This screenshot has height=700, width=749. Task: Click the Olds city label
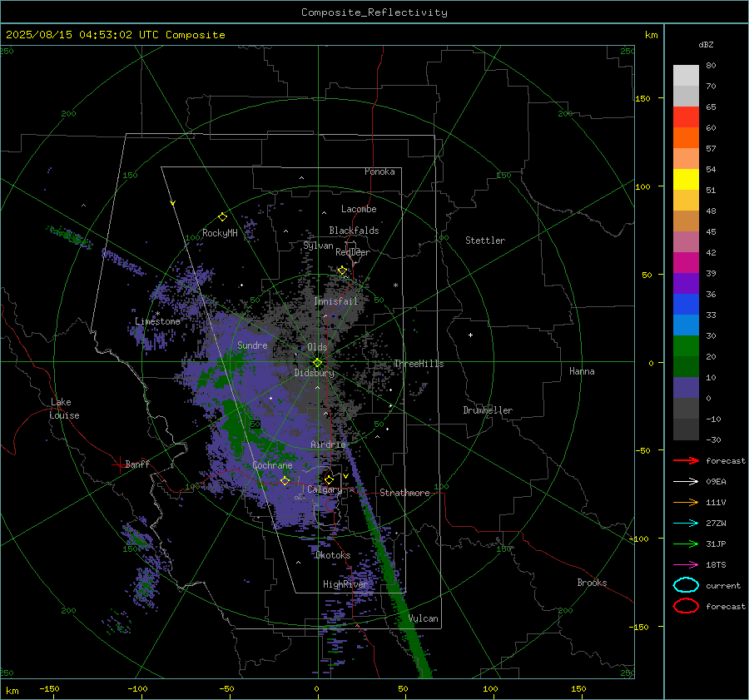pos(317,347)
